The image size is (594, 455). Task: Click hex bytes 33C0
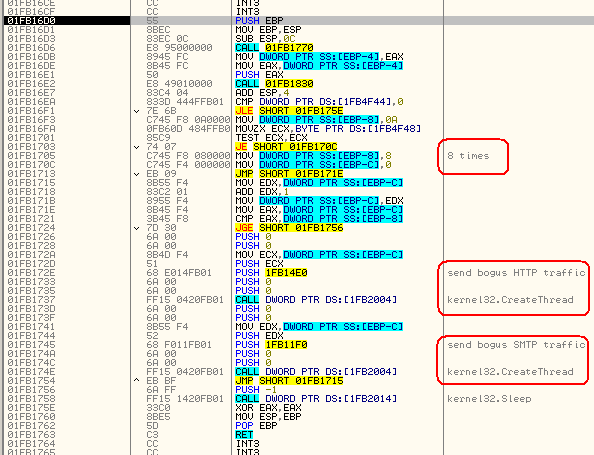(x=158, y=408)
